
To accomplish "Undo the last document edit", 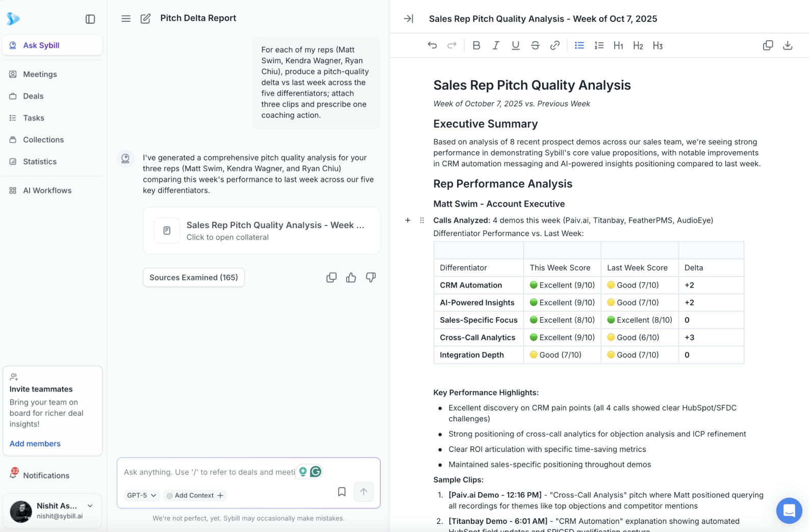I will point(432,45).
